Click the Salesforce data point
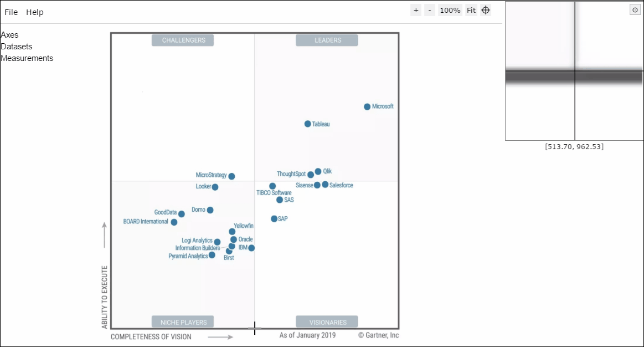Image resolution: width=644 pixels, height=347 pixels. click(x=325, y=185)
